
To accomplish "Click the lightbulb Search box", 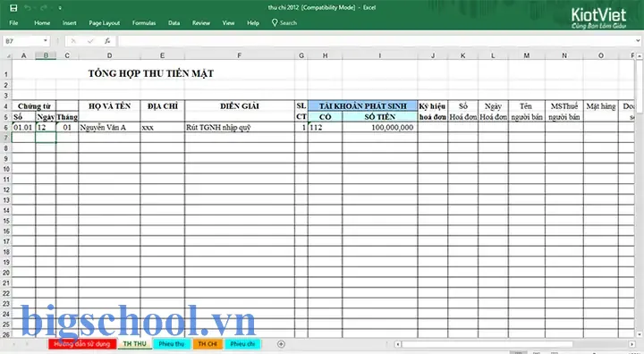I will pyautogui.click(x=284, y=23).
